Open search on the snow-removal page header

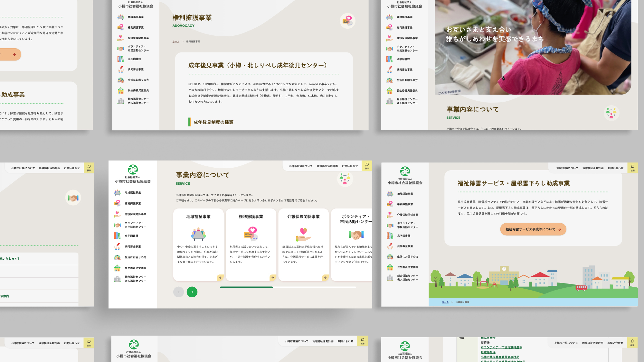[632, 168]
